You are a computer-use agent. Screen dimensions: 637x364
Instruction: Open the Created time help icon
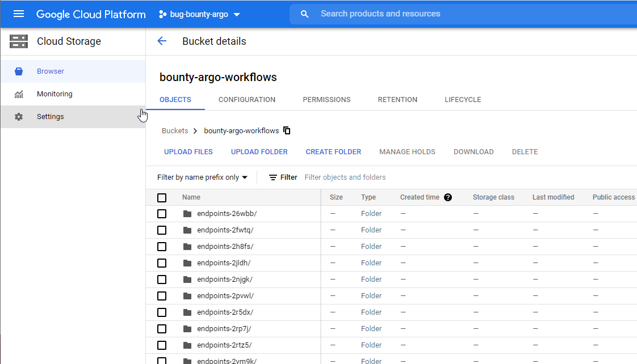pyautogui.click(x=448, y=197)
